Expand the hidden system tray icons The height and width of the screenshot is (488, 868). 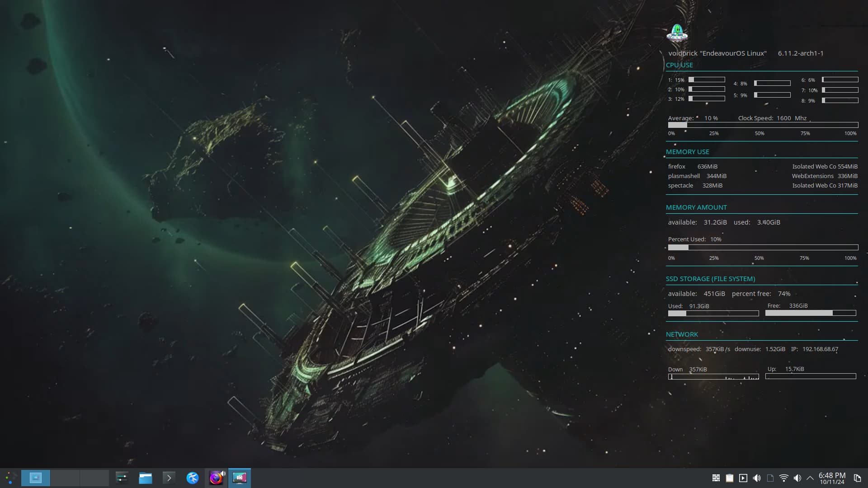810,478
